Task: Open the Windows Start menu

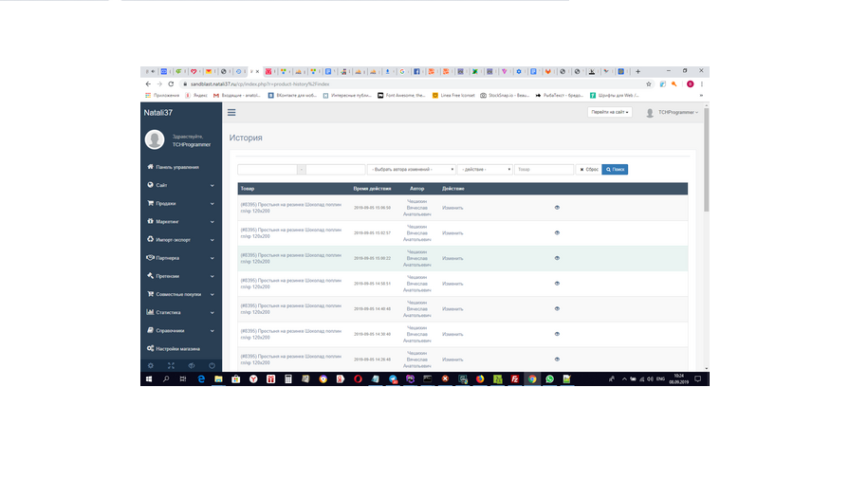Action: pyautogui.click(x=148, y=379)
